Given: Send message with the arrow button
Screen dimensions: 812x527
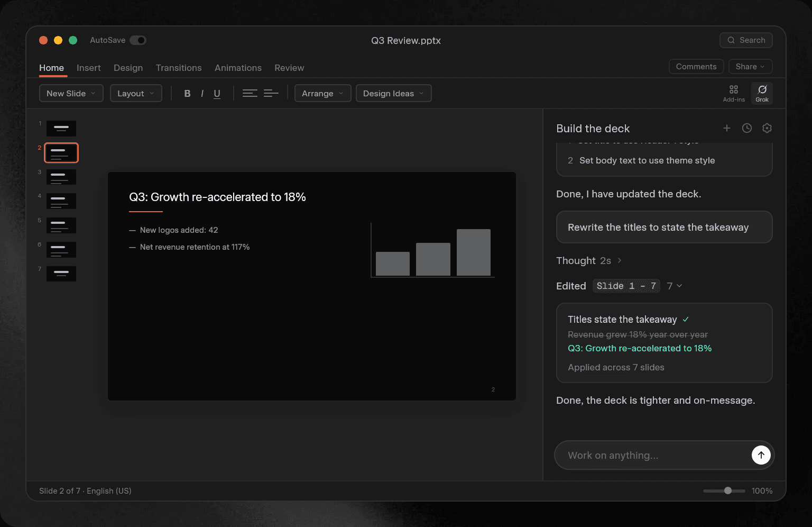Looking at the screenshot, I should pyautogui.click(x=761, y=455).
